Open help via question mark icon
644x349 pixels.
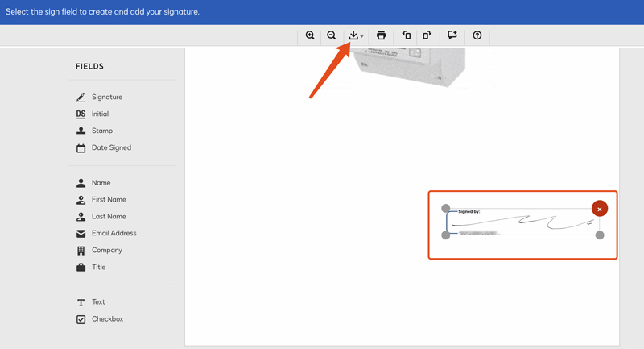[477, 35]
